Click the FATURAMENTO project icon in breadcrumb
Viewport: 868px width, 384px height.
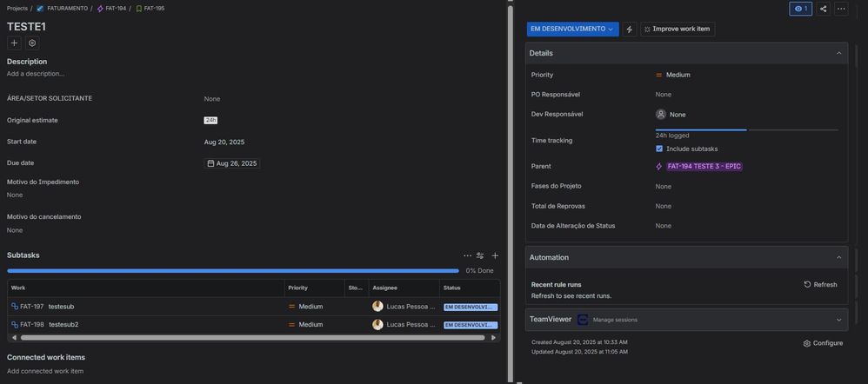pyautogui.click(x=40, y=9)
